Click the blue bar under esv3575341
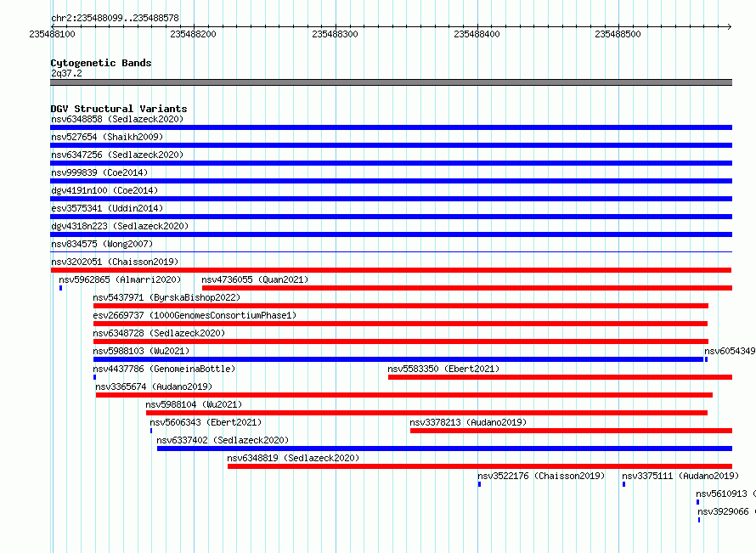Viewport: 756px width, 553px height. click(391, 217)
